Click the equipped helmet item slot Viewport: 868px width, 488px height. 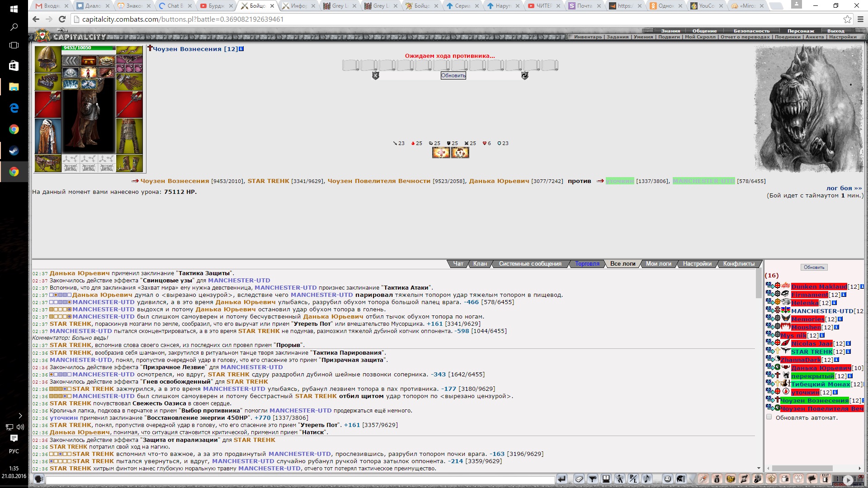(x=47, y=59)
